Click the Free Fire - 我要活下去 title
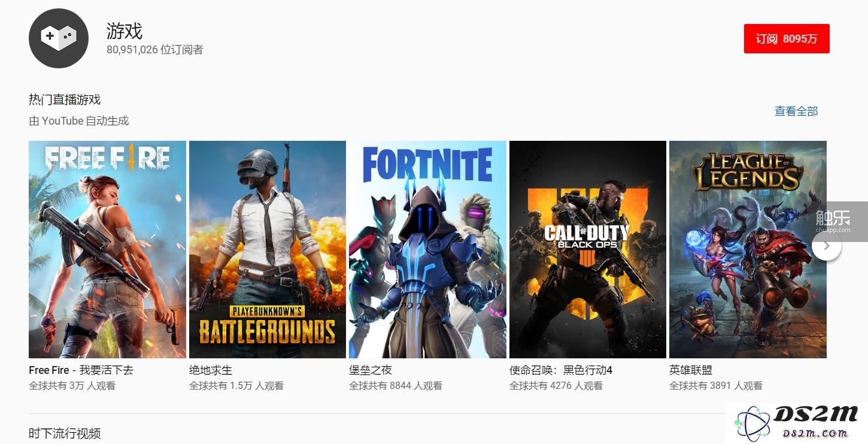 81,370
